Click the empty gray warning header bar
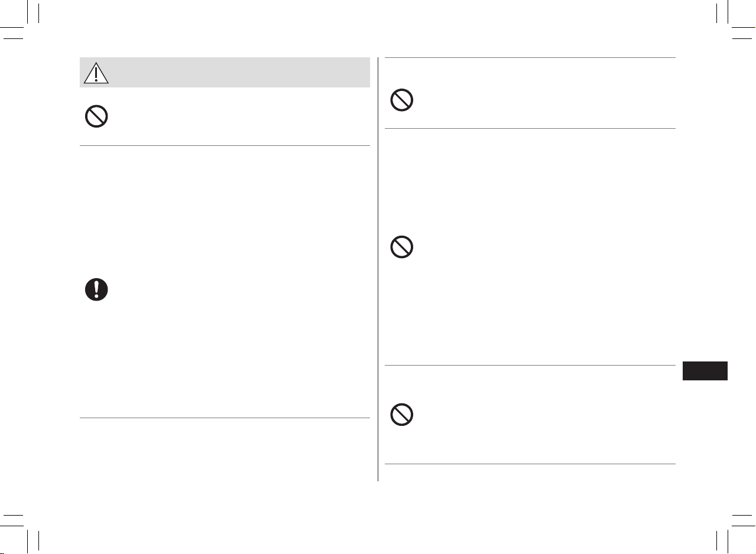 click(225, 72)
